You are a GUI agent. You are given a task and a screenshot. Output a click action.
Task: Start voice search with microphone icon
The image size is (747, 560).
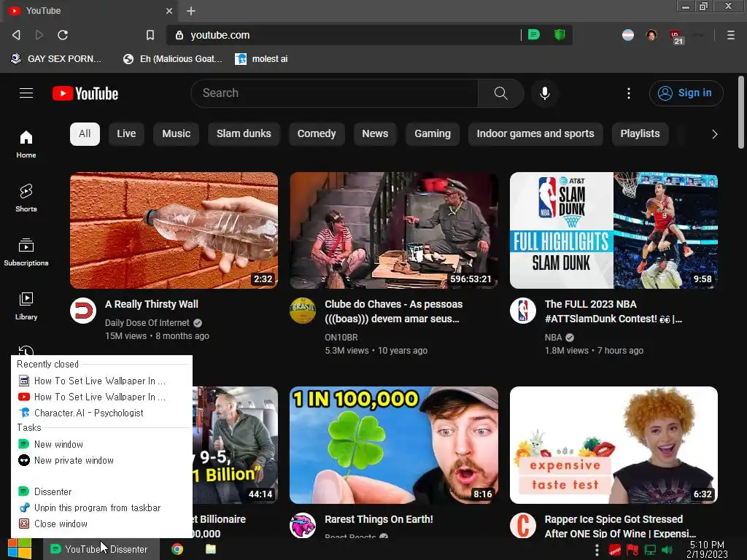pyautogui.click(x=545, y=93)
